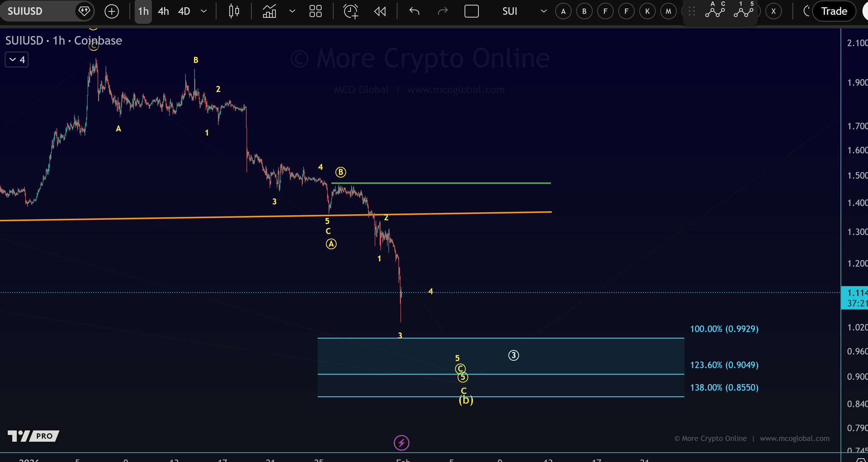Click the rectangle layout setup icon
The width and height of the screenshot is (868, 462).
tap(471, 11)
